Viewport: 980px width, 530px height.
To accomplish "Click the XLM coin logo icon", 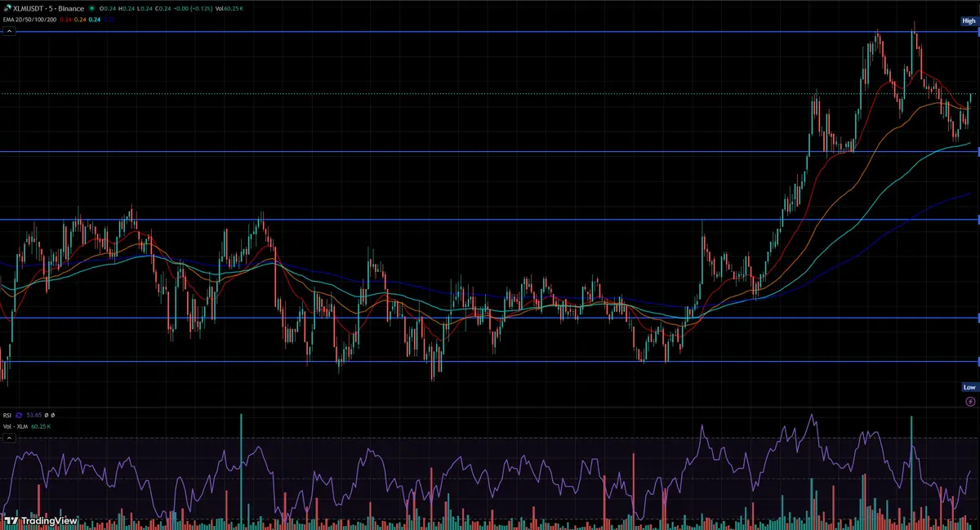I will (8, 8).
